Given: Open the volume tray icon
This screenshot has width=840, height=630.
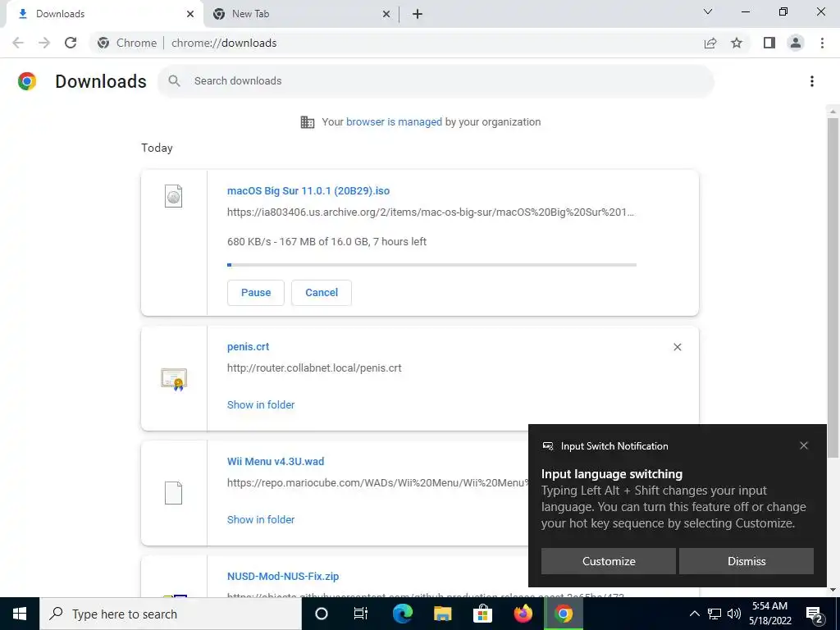Looking at the screenshot, I should (x=734, y=614).
